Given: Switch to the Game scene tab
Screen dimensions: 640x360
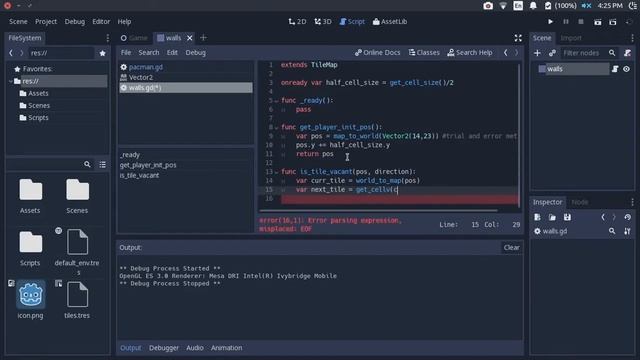Looking at the screenshot, I should (134, 38).
